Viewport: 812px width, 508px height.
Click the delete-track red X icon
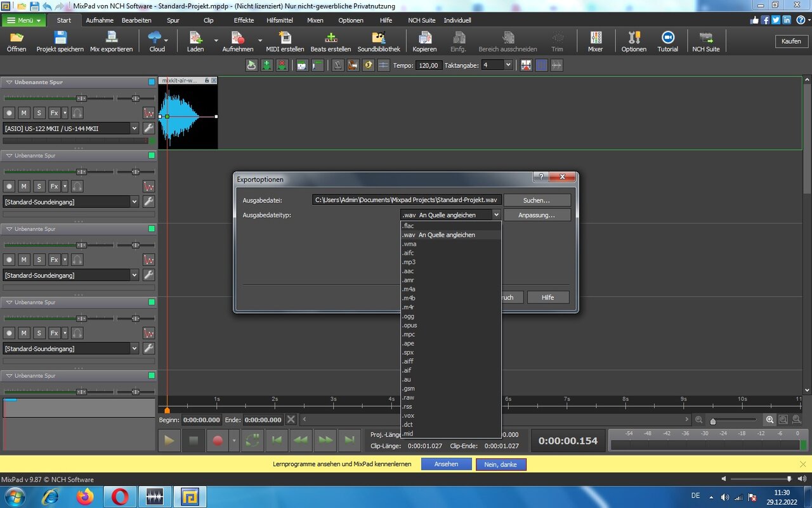click(x=282, y=65)
